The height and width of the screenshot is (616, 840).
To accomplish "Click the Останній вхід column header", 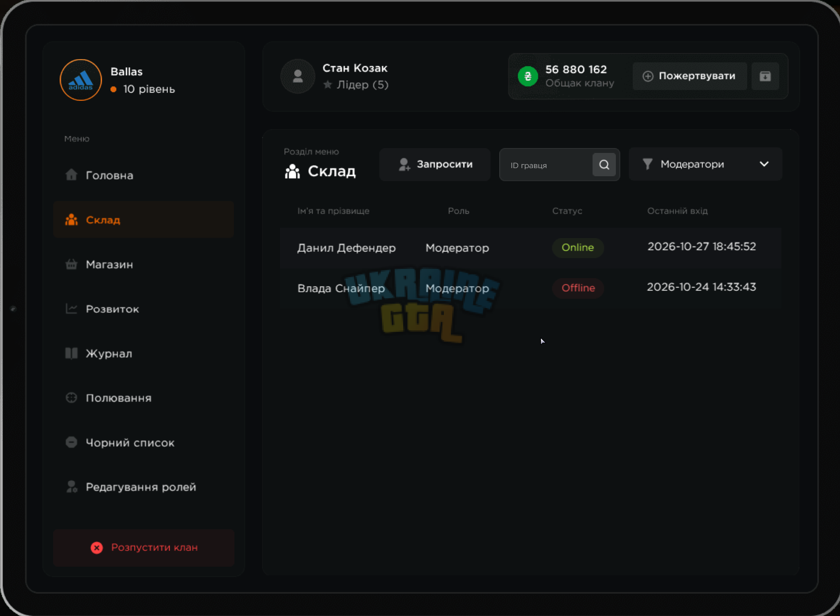I will pyautogui.click(x=677, y=211).
